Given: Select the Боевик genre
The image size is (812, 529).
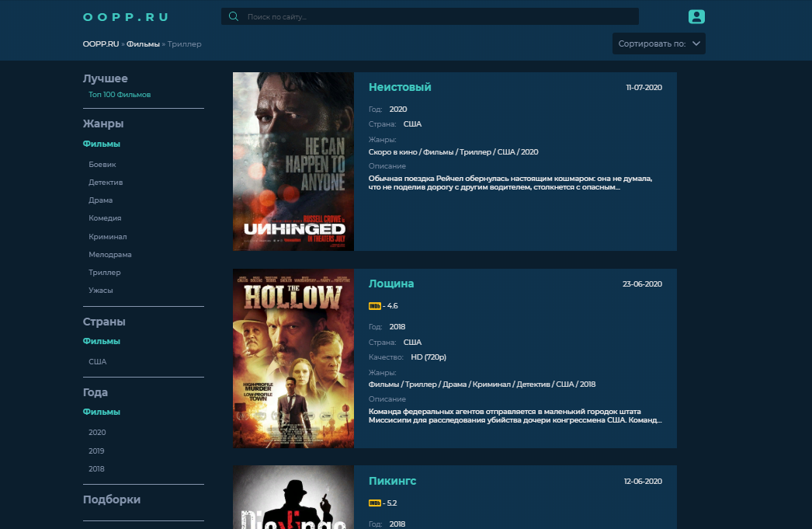Looking at the screenshot, I should [102, 165].
